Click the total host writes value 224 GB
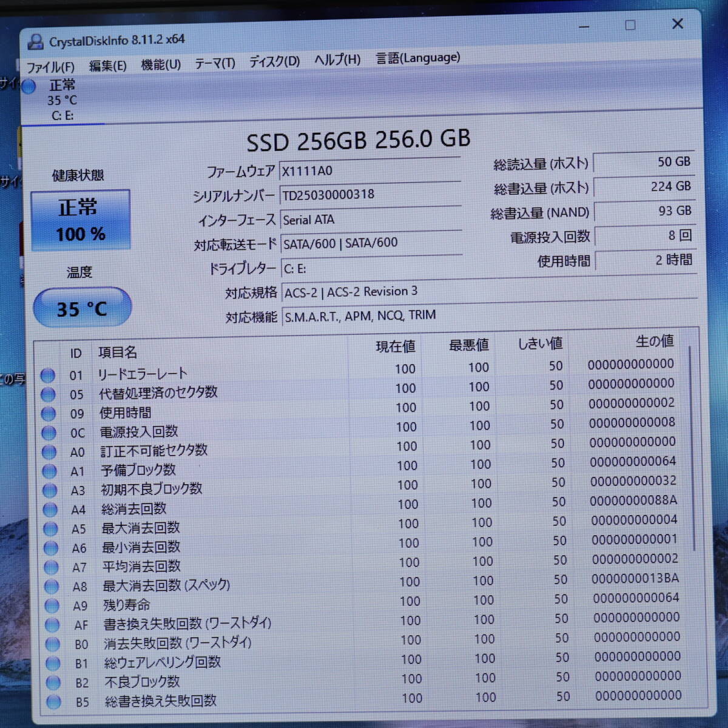 pyautogui.click(x=644, y=186)
